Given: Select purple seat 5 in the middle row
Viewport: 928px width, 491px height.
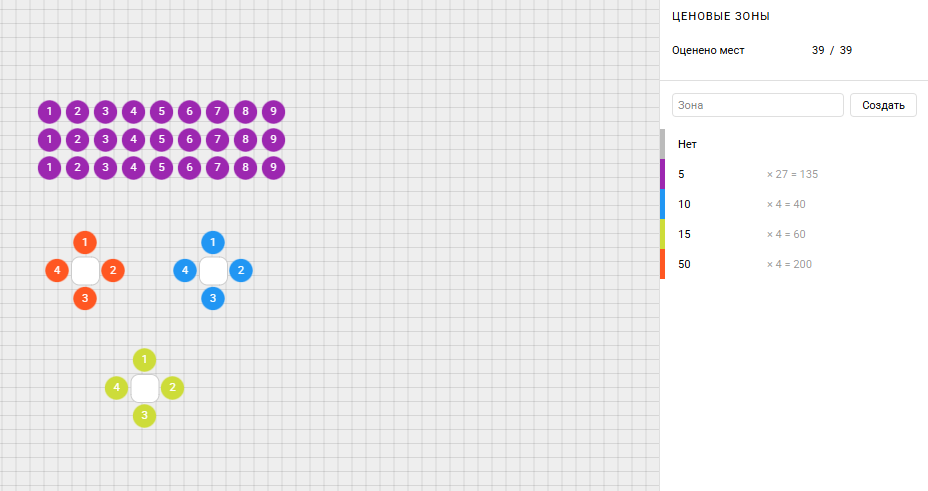Looking at the screenshot, I should point(162,140).
